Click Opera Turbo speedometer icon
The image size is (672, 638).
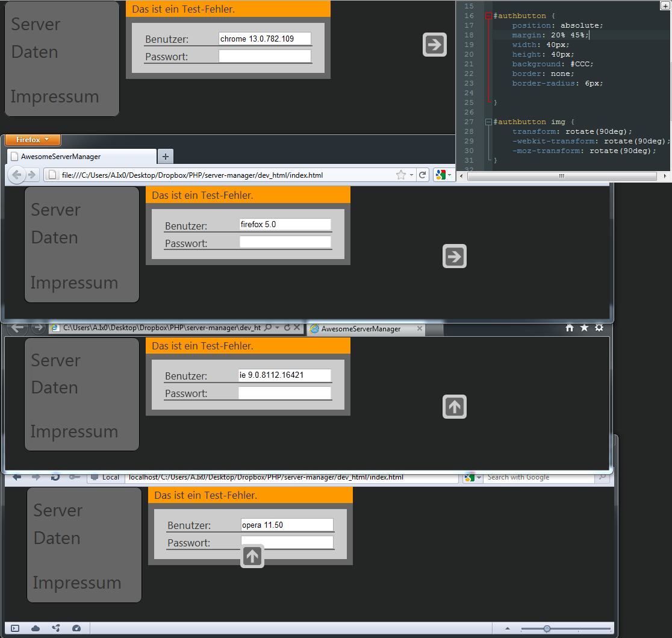coord(76,628)
